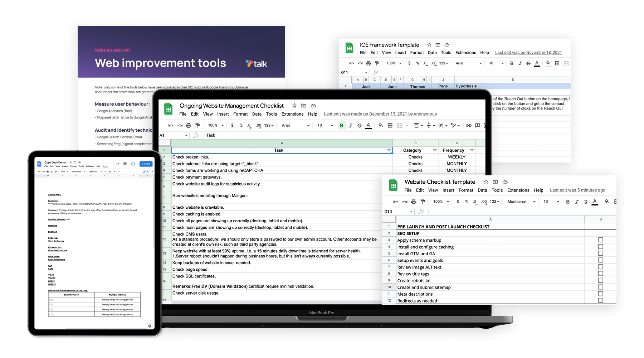Open filter on Category column header

point(435,150)
